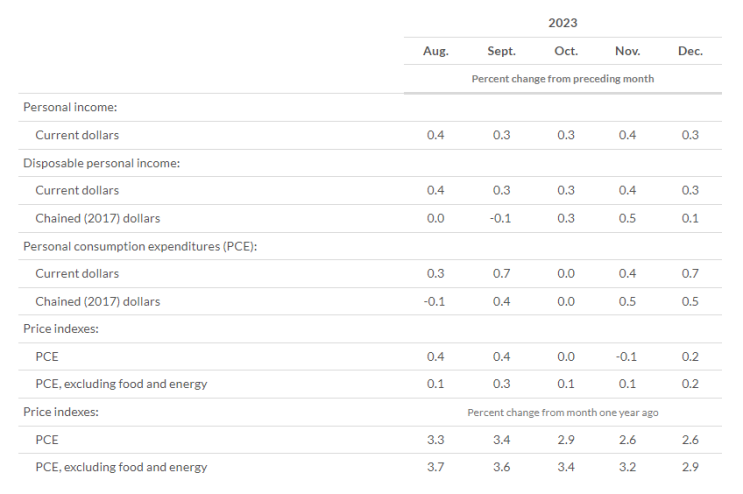Click "Chained (2017) dollars" under Disposable personal income
Viewport: 743px width, 494px height.
(97, 218)
